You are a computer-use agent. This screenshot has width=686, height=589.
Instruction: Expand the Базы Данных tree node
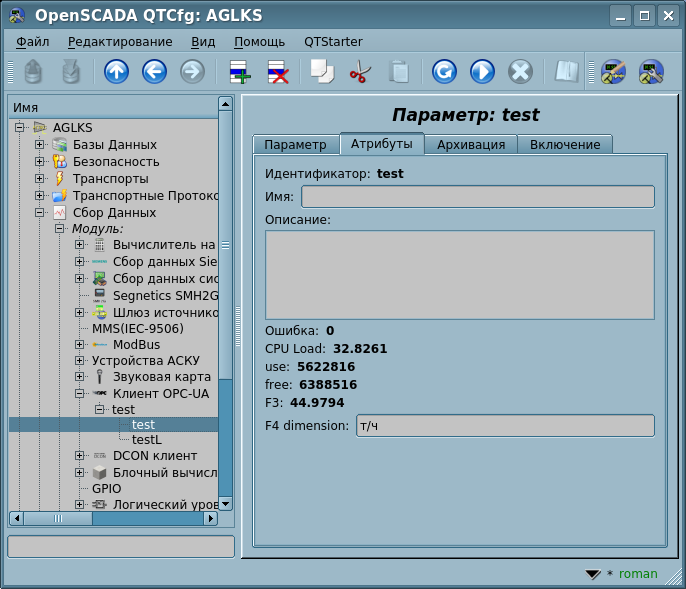coord(40,145)
